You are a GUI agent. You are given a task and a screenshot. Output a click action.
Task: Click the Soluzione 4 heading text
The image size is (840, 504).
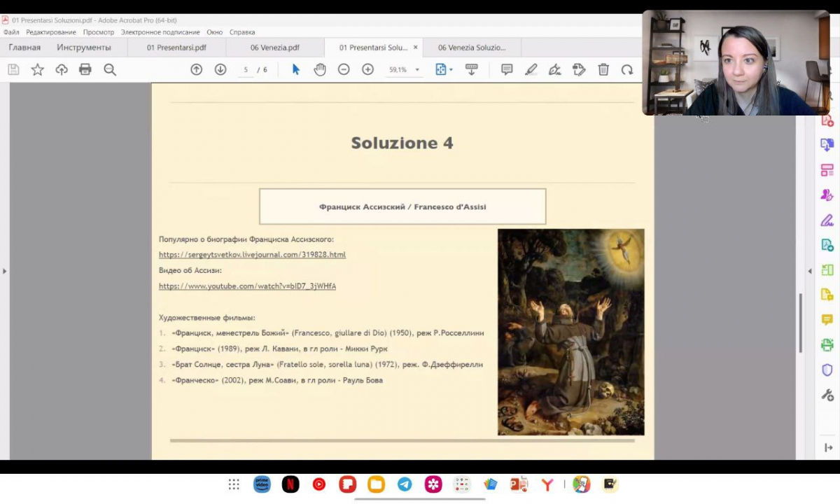pos(402,143)
